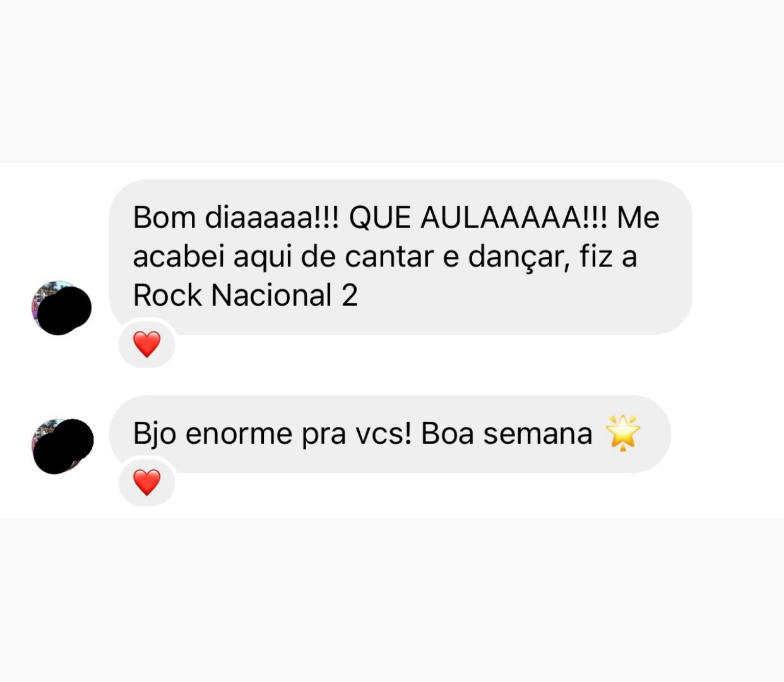Click the black scribble covering the lower avatar

click(x=63, y=446)
